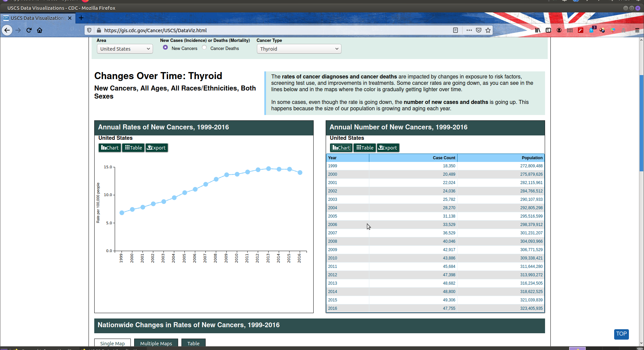Show Table in Annual Number panel
This screenshot has height=350, width=644.
(x=365, y=148)
